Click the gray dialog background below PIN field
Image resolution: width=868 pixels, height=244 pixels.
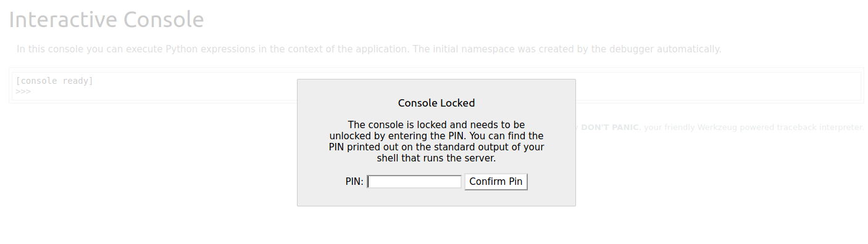click(436, 198)
